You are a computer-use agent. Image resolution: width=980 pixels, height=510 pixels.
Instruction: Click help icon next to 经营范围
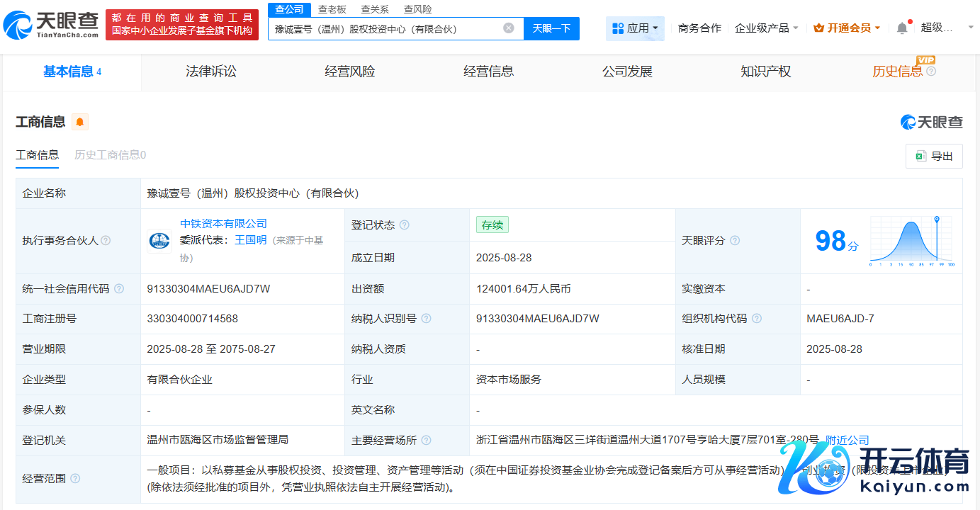[75, 479]
